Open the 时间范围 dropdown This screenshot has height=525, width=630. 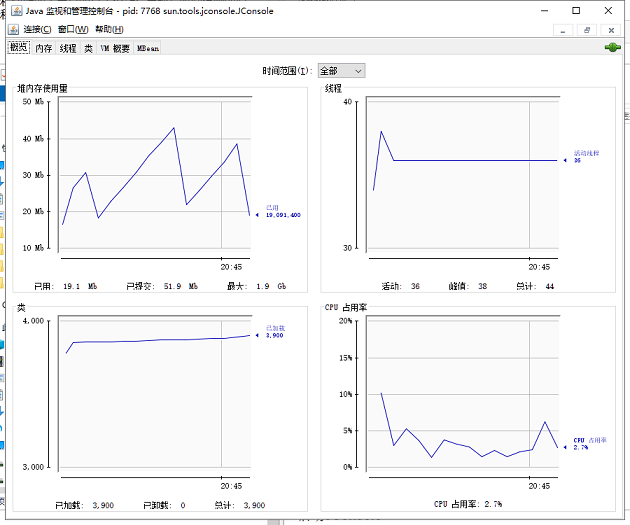tap(341, 71)
